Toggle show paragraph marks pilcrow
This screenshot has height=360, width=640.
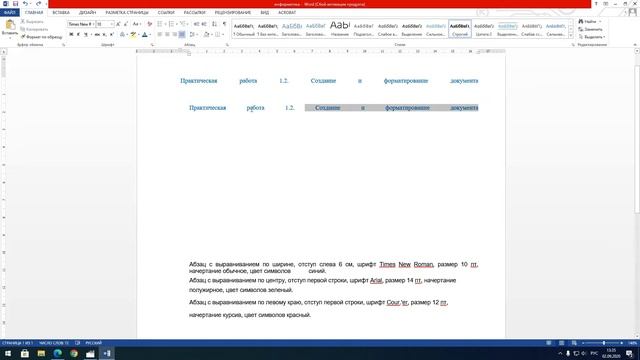[224, 24]
